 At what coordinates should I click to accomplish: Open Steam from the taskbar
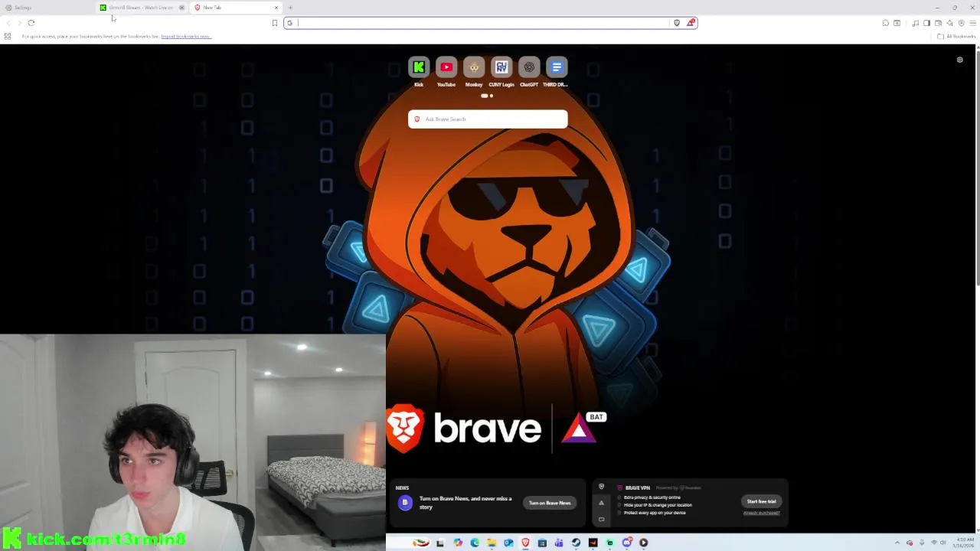[x=575, y=543]
